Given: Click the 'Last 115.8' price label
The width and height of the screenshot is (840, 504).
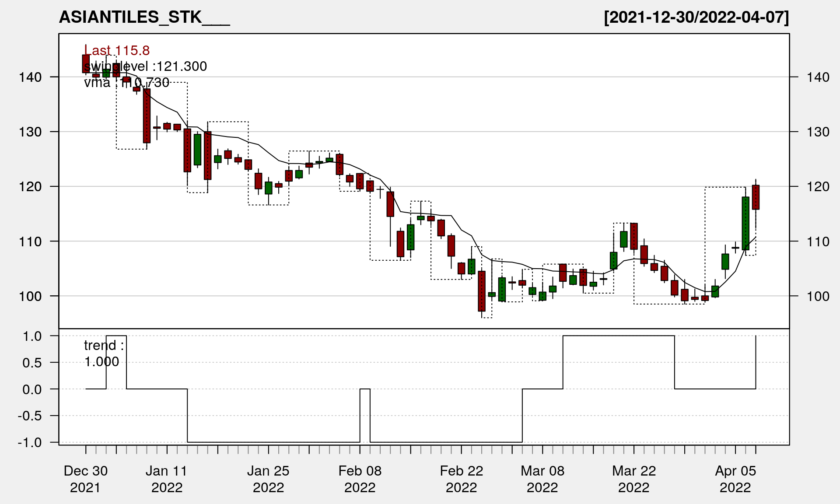Looking at the screenshot, I should (x=117, y=51).
